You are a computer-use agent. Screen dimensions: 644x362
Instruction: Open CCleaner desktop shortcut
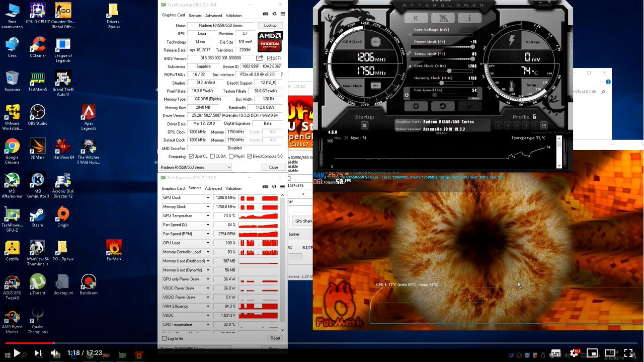(x=37, y=48)
